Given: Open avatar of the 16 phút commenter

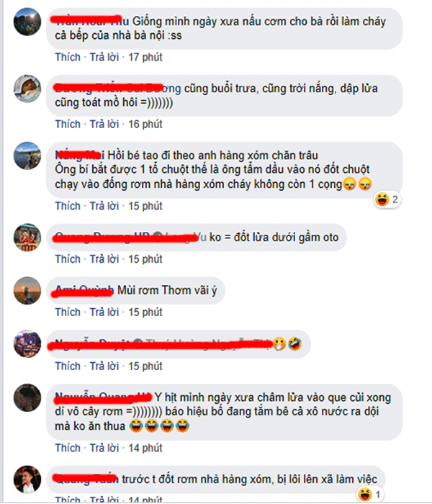Looking at the screenshot, I should pos(27,89).
